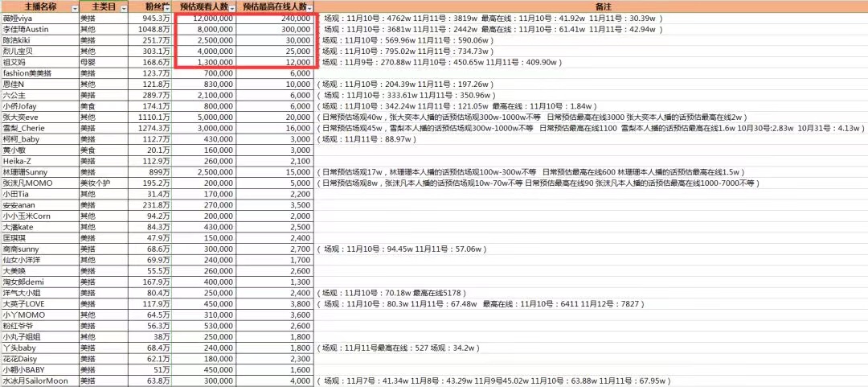Select the 雪梨_Cherie name cell
This screenshot has height=387, width=868.
click(x=40, y=128)
